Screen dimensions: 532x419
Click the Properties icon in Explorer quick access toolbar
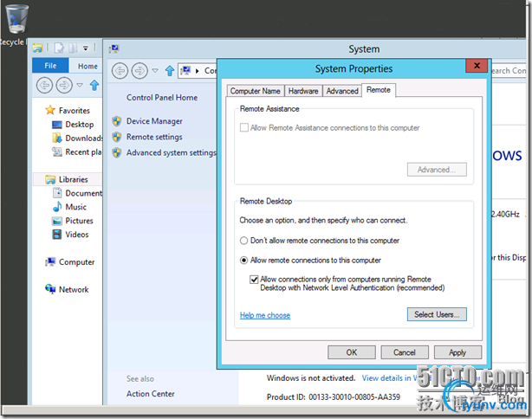click(60, 48)
